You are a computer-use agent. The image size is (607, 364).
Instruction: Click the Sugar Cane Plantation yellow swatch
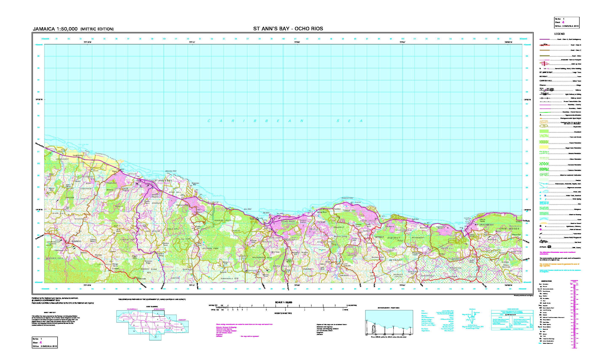coord(544,147)
